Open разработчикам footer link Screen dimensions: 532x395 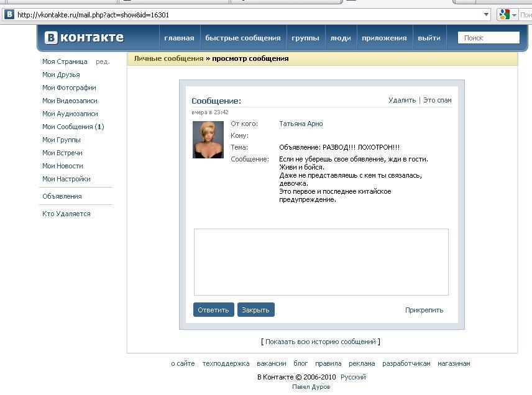(406, 363)
